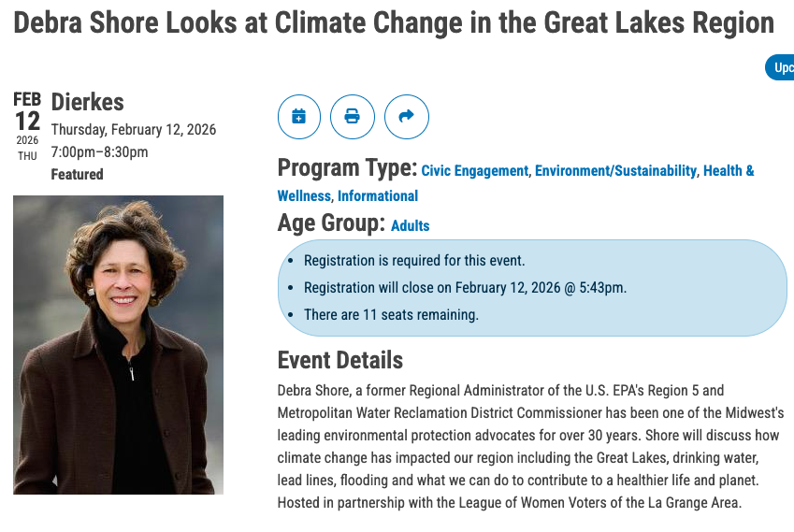Image resolution: width=794 pixels, height=532 pixels.
Task: Click the print event icon
Action: (x=353, y=117)
